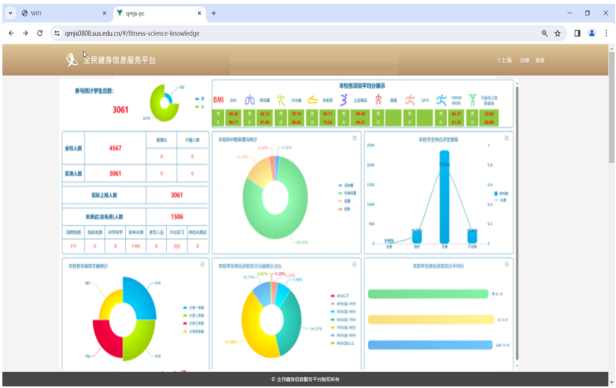Click the pink sprinting figure icon
Viewport: 616px width, 388px height.
410,100
